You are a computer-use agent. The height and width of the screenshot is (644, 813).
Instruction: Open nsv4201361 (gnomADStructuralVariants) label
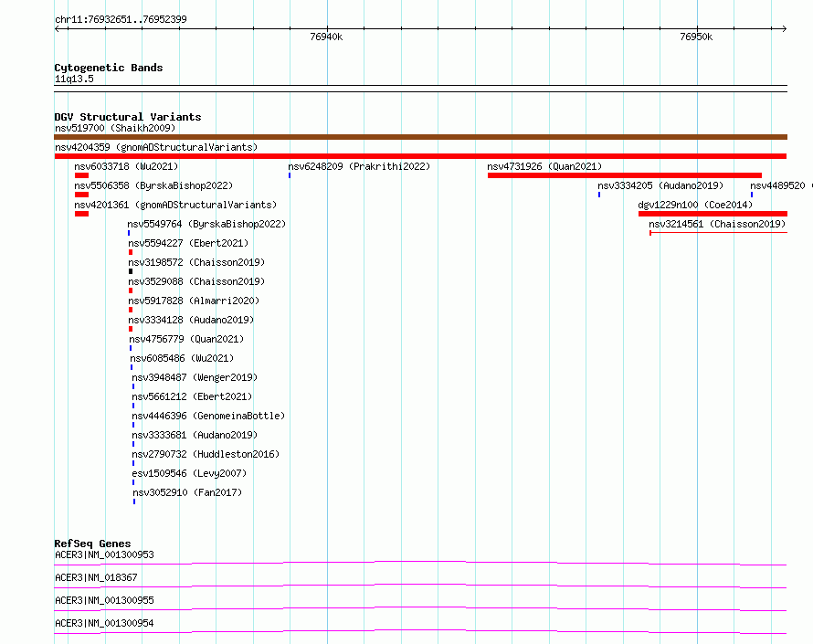click(x=175, y=205)
